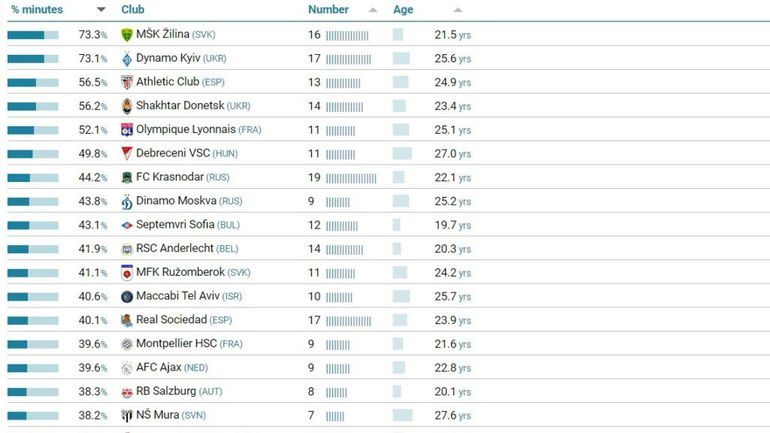Click the Olympique Lyonnais crest icon
This screenshot has height=433, width=770.
coord(127,129)
